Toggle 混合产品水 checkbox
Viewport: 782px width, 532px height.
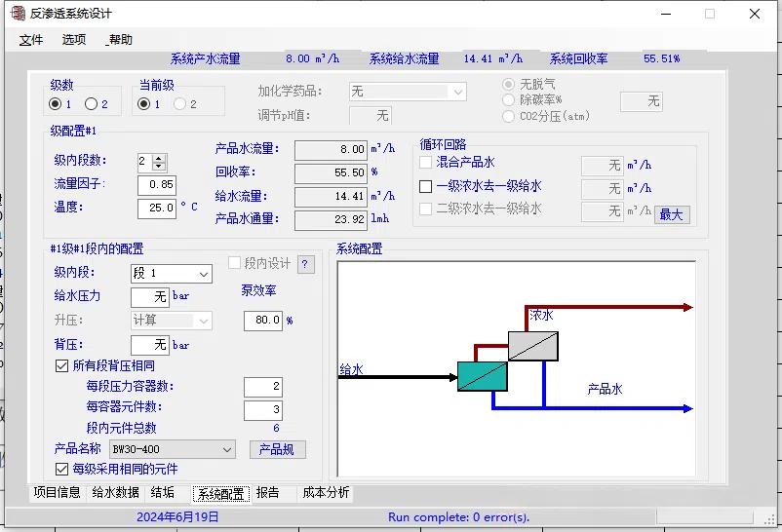point(425,163)
